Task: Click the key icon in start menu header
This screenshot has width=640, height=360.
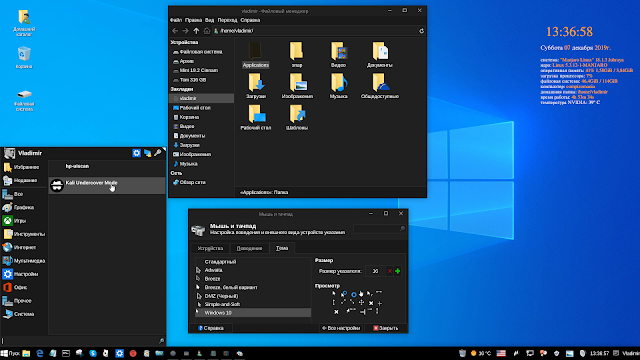Action: click(158, 153)
